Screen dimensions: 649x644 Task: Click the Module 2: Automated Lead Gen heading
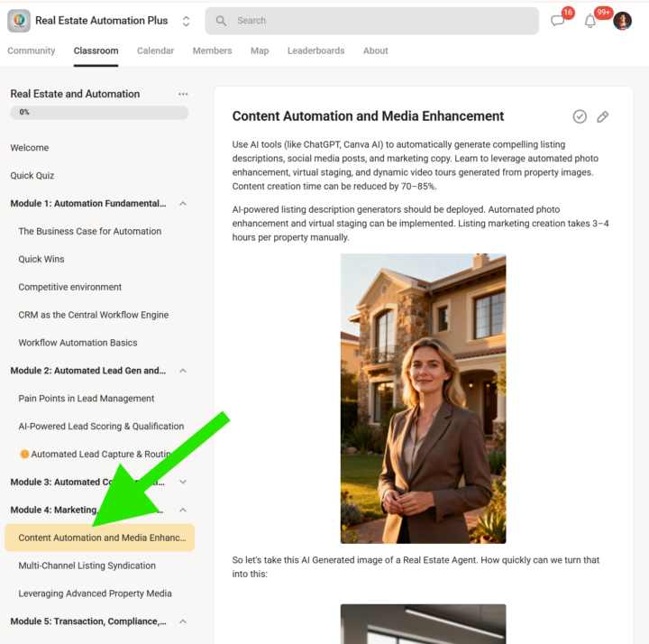point(88,371)
